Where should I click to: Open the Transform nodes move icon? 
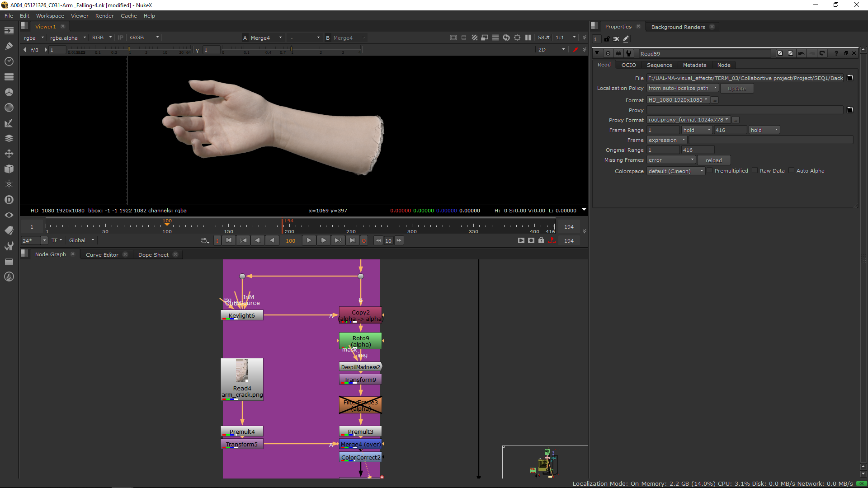[x=9, y=154]
